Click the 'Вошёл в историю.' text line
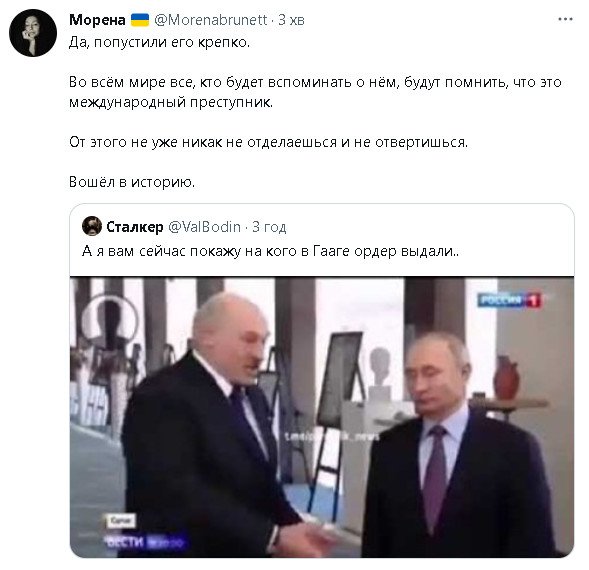 pos(132,182)
